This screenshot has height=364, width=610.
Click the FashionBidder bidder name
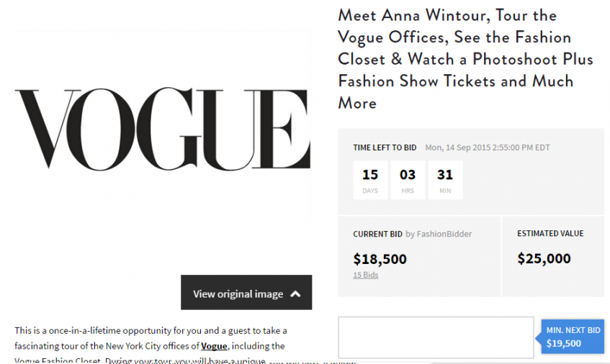pos(444,234)
